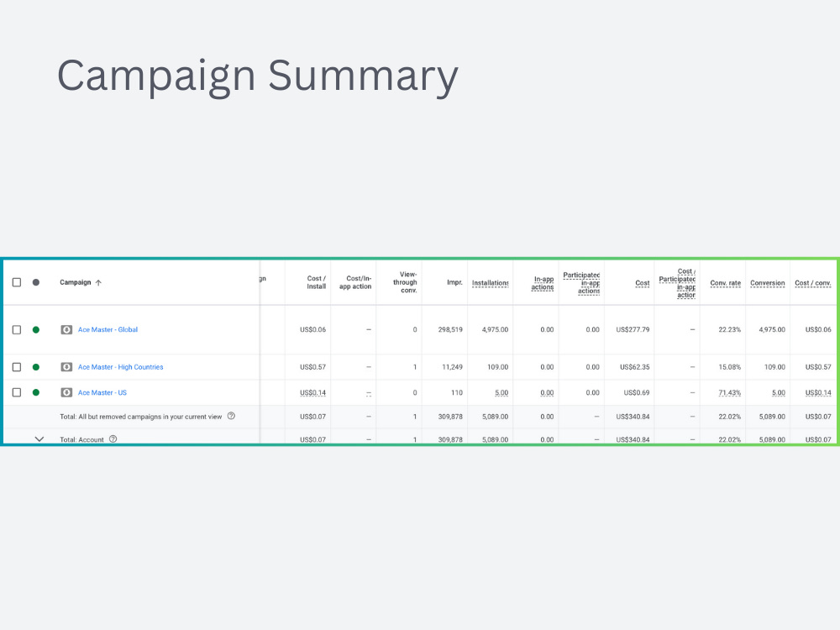The width and height of the screenshot is (840, 630).
Task: Sort by In-app actions column header
Action: (543, 283)
